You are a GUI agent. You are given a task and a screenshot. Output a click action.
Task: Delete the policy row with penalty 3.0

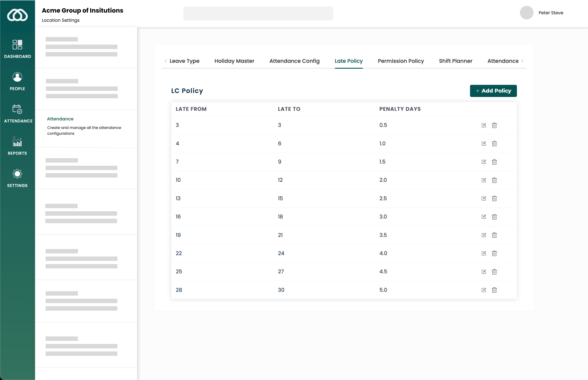click(x=494, y=217)
